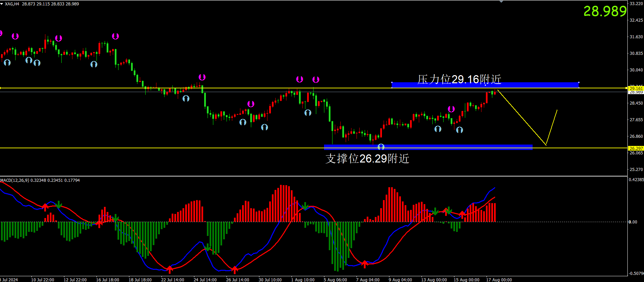This screenshot has height=282, width=644.
Task: Select the magenta down arrow above the 24 Jul peak
Action: tap(202, 77)
